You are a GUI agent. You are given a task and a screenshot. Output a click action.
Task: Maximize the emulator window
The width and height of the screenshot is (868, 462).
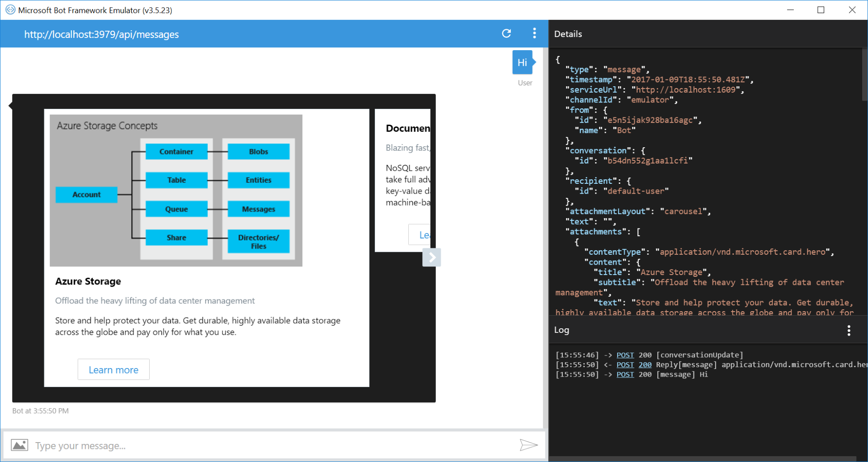[821, 9]
